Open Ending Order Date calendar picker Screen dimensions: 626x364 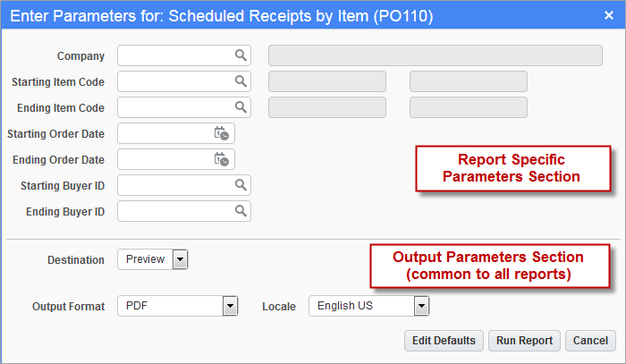[221, 159]
